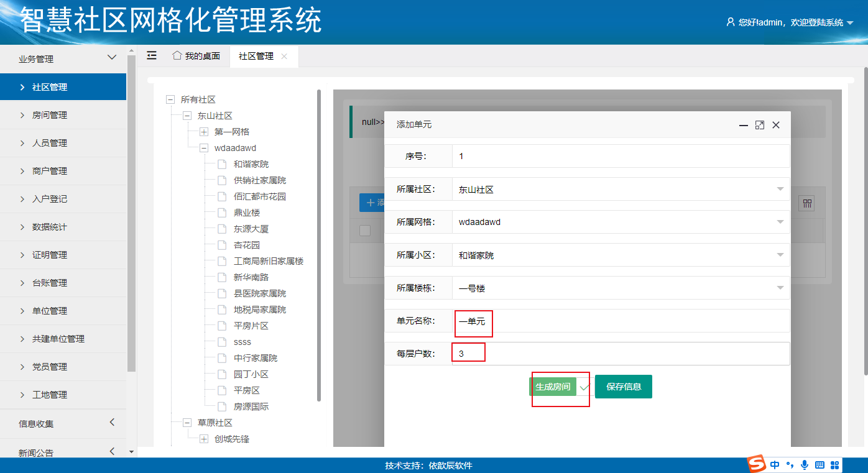Screen dimensions: 868x473
Task: Expand the admin user menu
Action: pos(850,23)
